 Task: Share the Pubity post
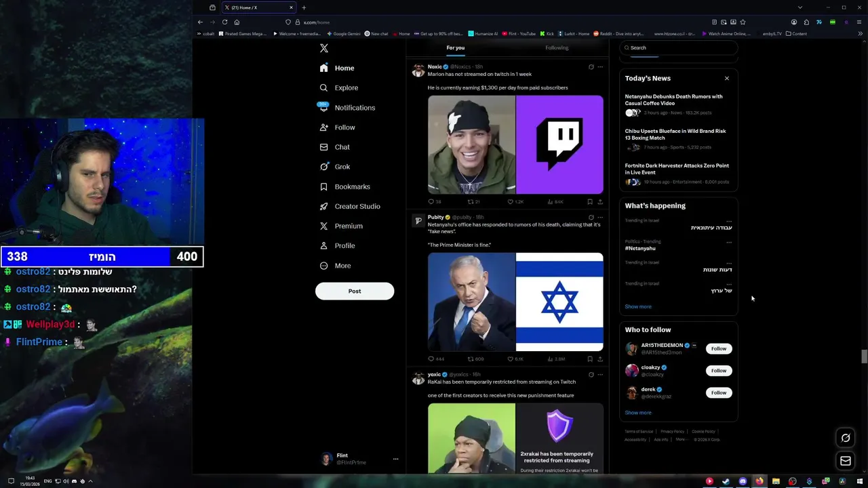coord(599,359)
